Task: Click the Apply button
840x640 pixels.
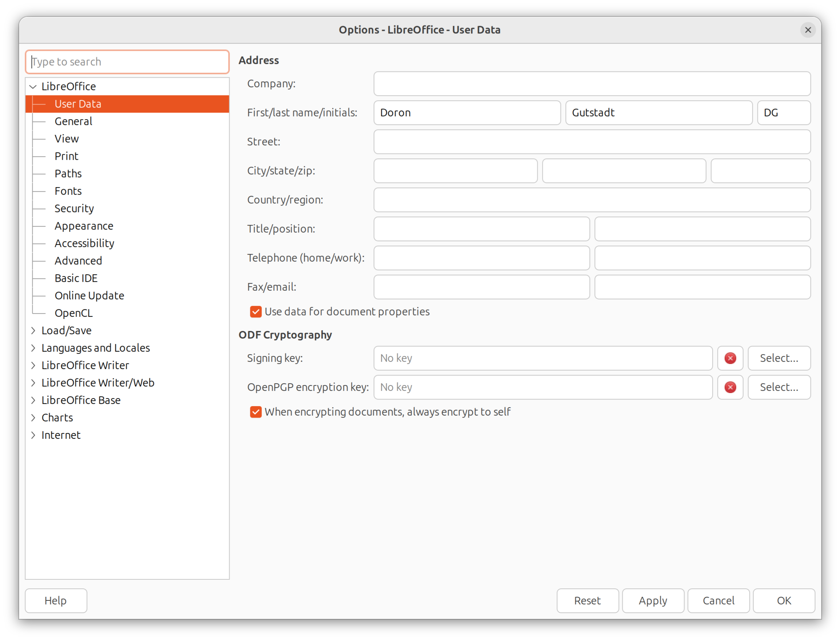Action: pos(653,601)
